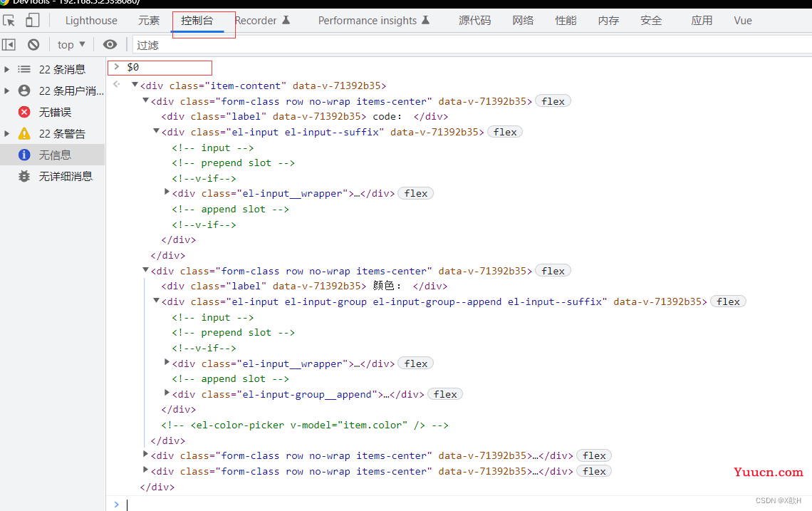
Task: Focus the 过滤 filter input field
Action: 472,45
